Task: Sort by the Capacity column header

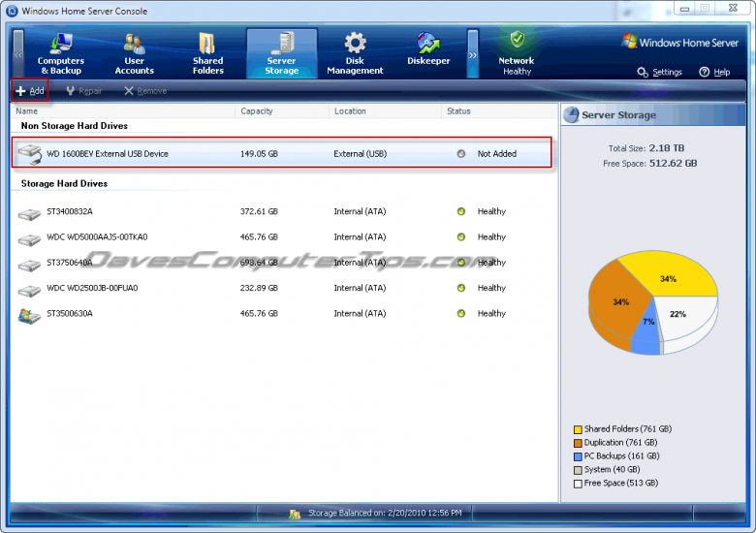Action: pos(257,111)
